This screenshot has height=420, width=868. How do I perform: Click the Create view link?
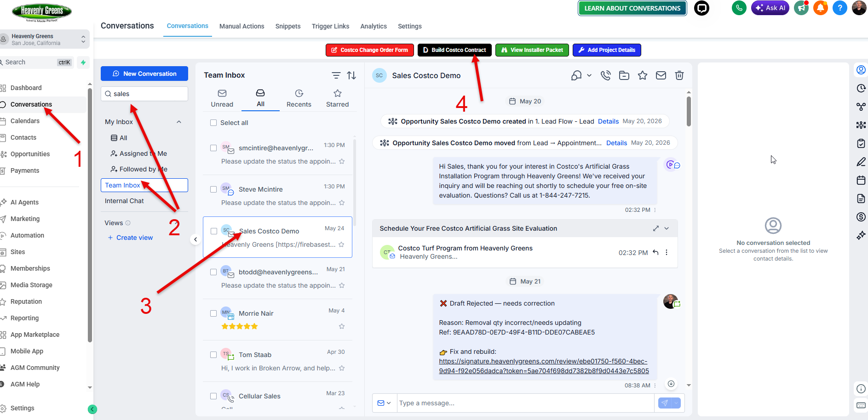pos(130,238)
